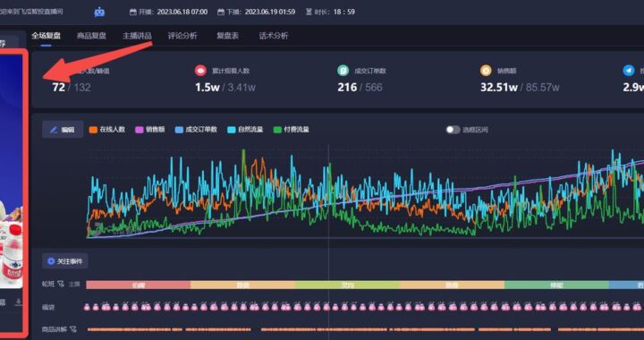Click the gold coin icon for 销售额
The image size is (644, 340).
pyautogui.click(x=486, y=71)
